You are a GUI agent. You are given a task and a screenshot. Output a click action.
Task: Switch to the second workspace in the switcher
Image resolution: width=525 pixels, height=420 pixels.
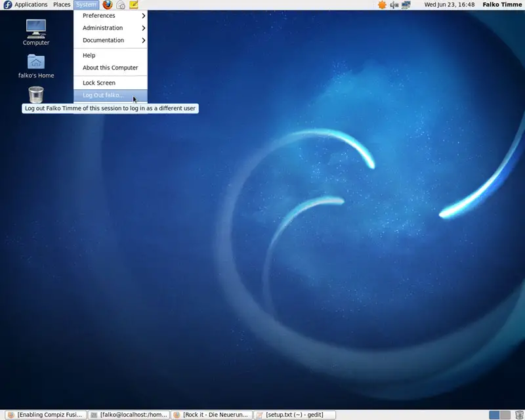point(505,415)
